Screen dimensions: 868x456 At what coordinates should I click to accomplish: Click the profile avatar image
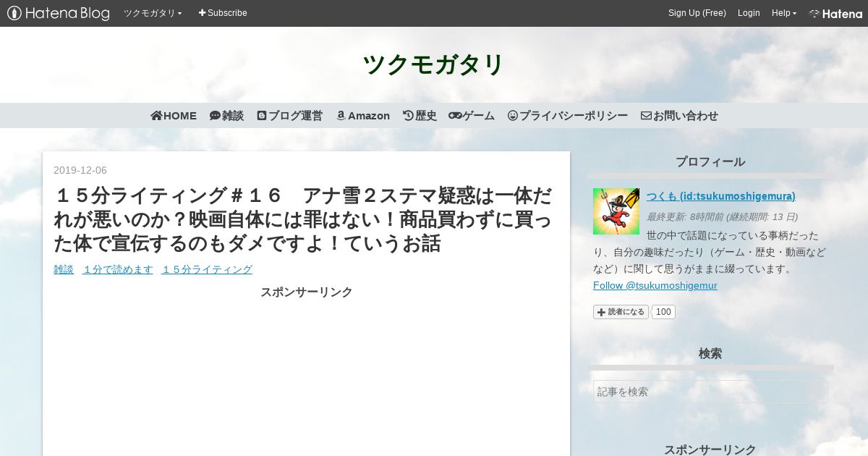(x=616, y=211)
